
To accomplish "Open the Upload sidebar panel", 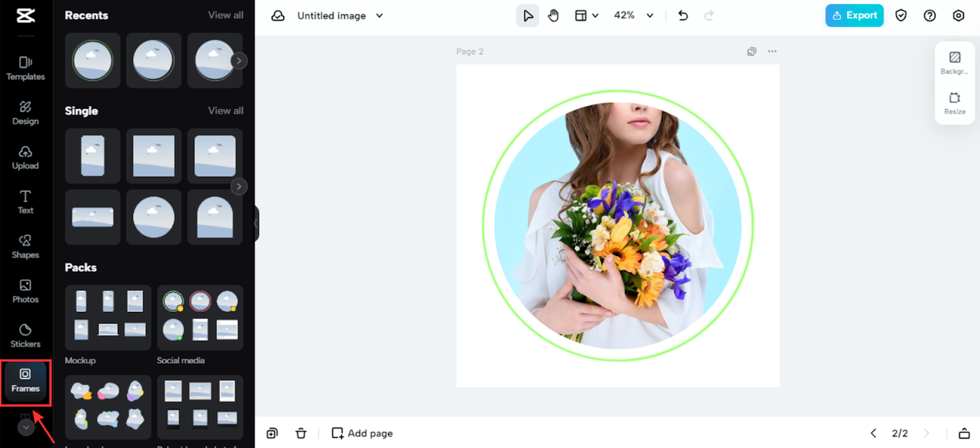I will [x=25, y=157].
